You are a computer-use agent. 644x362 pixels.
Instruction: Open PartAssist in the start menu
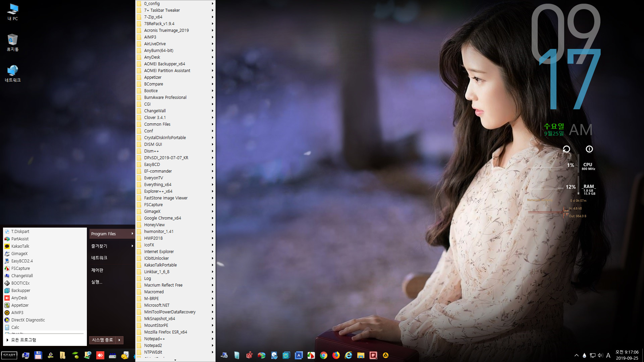point(45,239)
